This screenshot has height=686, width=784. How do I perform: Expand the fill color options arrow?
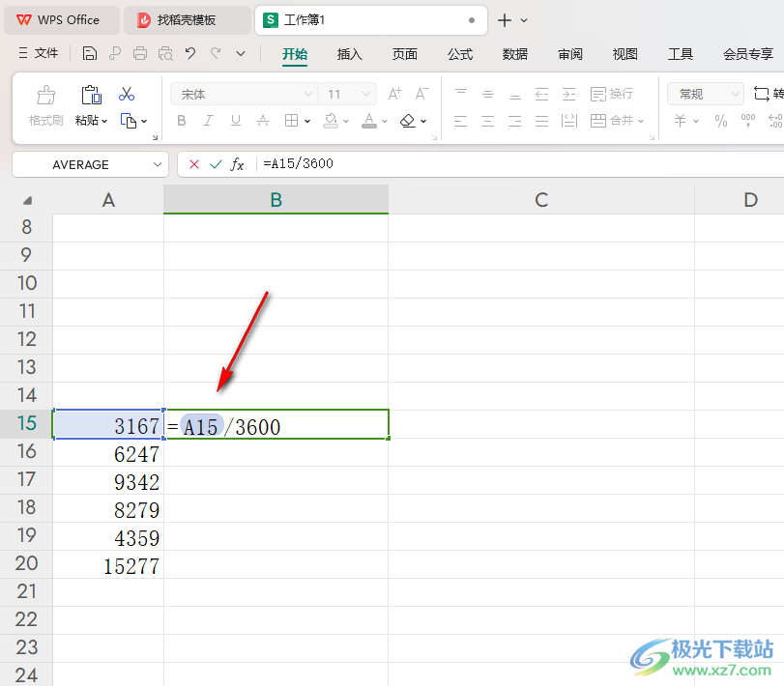pos(345,121)
